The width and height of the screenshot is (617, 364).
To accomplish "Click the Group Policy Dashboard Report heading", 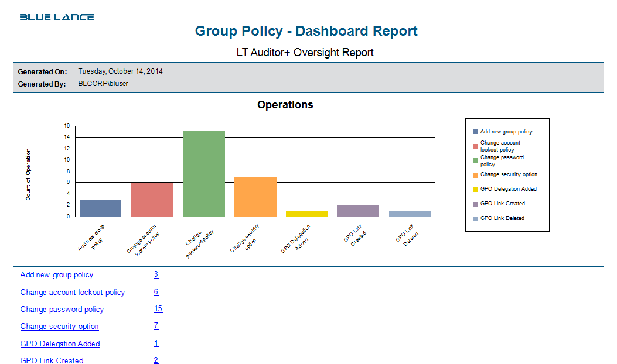I will tap(305, 31).
